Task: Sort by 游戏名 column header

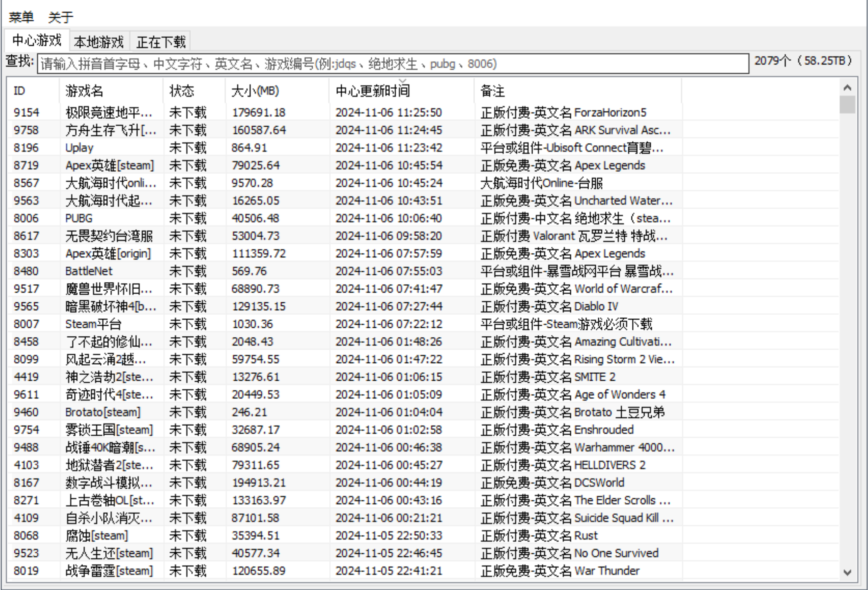Action: (x=111, y=91)
